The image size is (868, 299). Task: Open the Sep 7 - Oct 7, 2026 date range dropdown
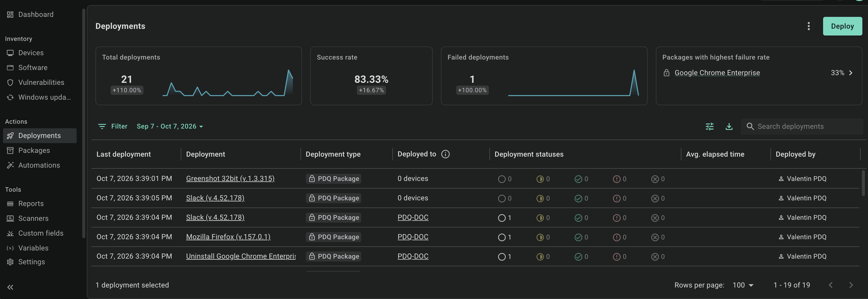pyautogui.click(x=170, y=126)
